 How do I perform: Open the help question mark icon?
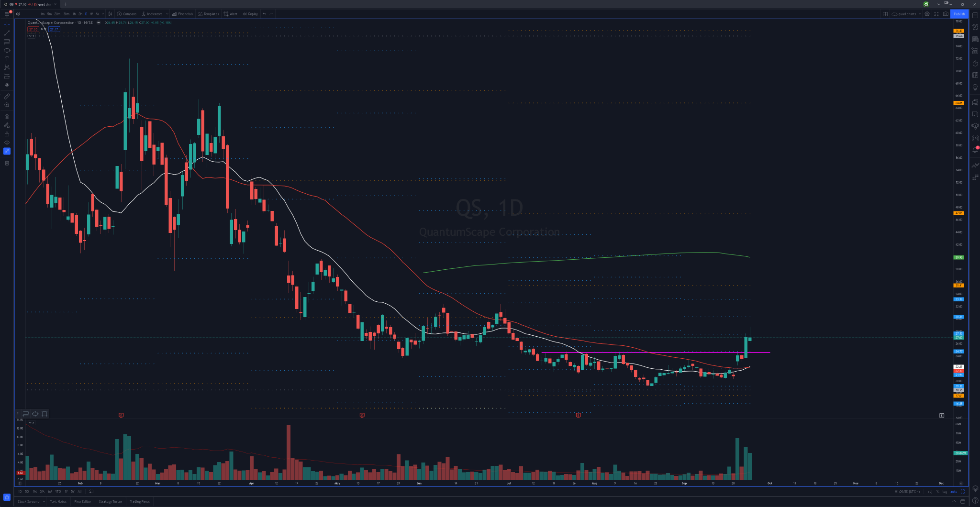(x=975, y=501)
